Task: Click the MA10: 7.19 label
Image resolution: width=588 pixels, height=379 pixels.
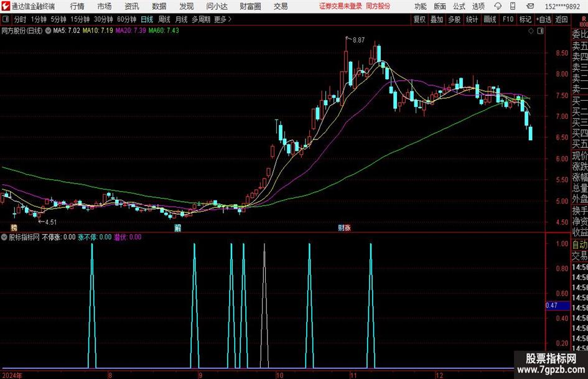Action: (98, 30)
